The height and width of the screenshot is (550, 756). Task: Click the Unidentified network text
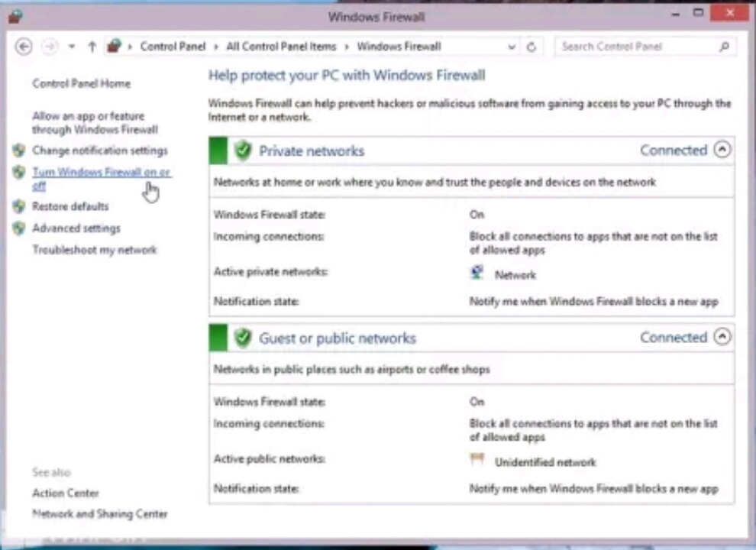545,462
